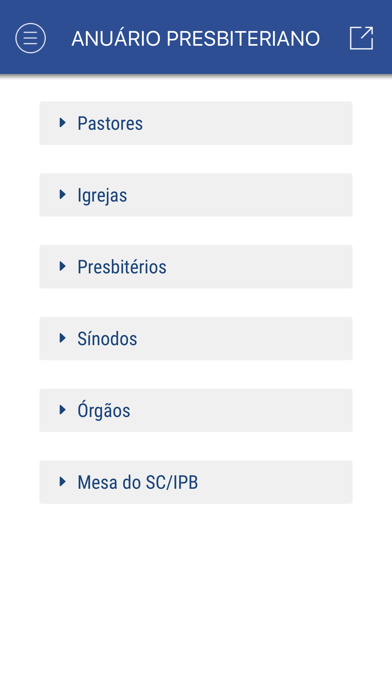Click the ANUÁRIO PRESBITERIANO header title
This screenshot has height=696, width=392.
coord(196,39)
